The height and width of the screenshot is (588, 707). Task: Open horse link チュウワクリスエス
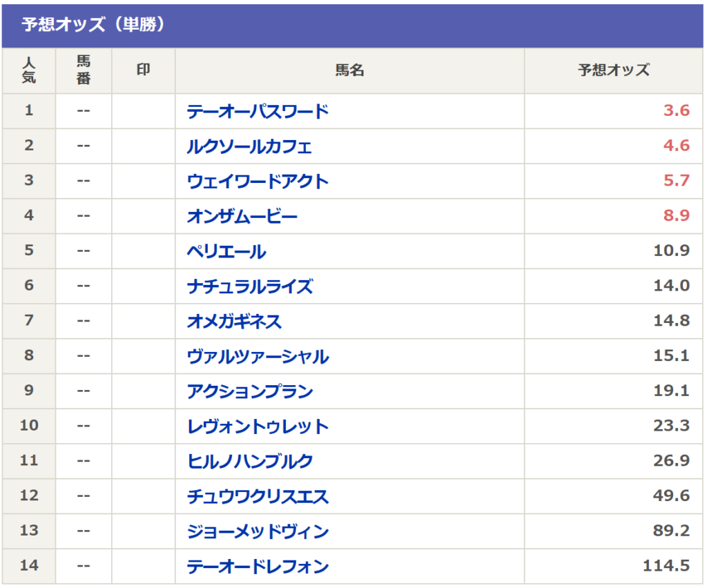258,496
